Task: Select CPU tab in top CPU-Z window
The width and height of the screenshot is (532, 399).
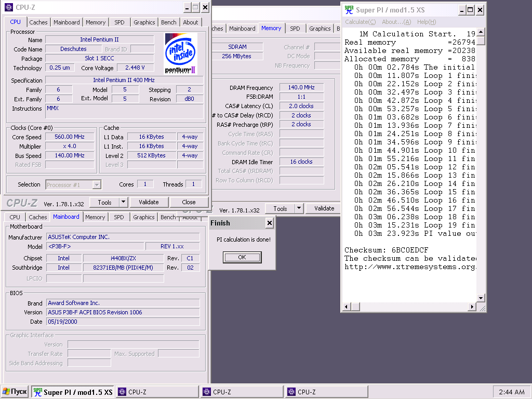Action: pyautogui.click(x=15, y=22)
